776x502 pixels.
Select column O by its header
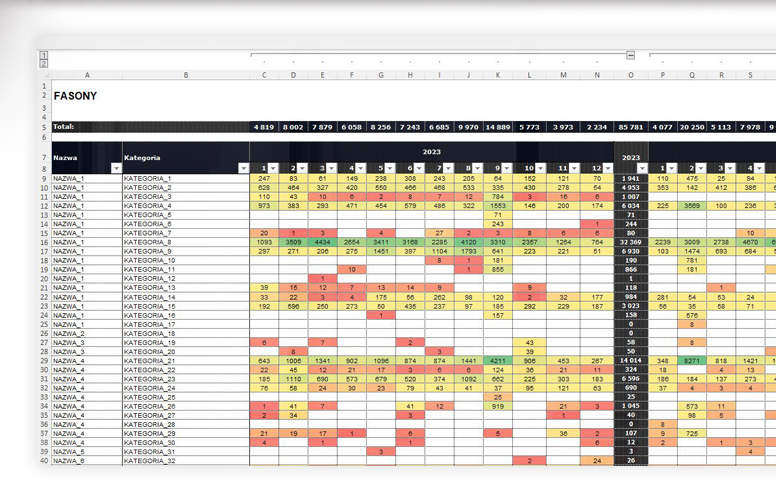[x=631, y=75]
